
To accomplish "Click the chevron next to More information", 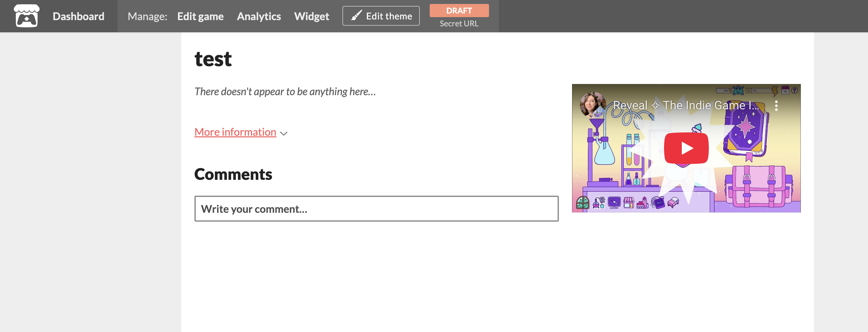I will (x=284, y=133).
